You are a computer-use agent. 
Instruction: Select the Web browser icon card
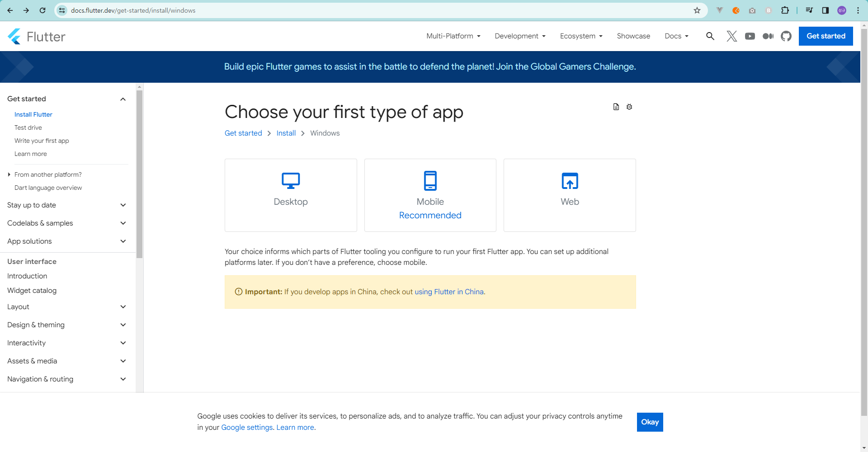coord(570,195)
